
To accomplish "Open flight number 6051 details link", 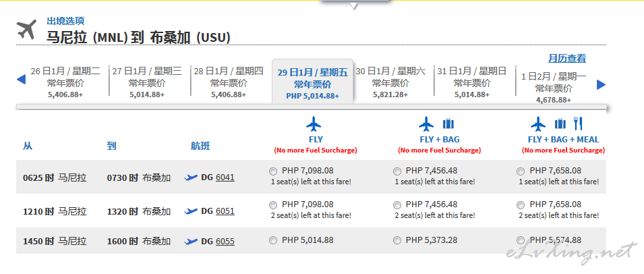I will [225, 211].
